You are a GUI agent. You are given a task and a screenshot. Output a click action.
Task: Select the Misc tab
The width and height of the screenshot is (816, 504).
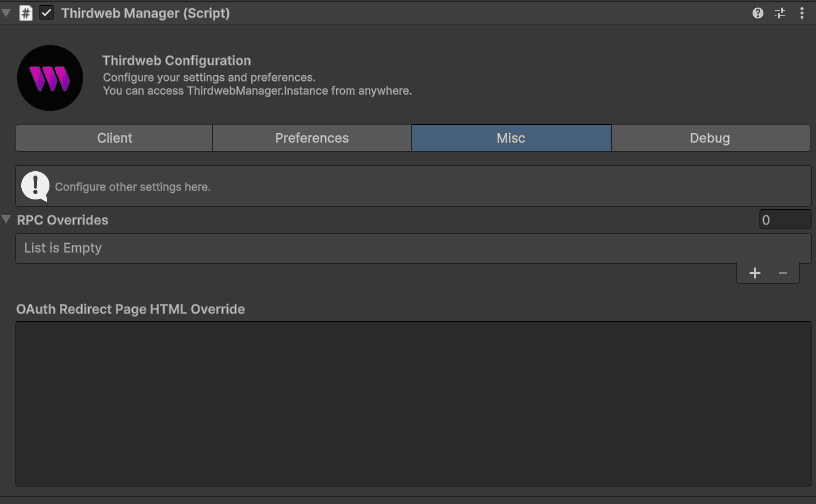click(511, 138)
